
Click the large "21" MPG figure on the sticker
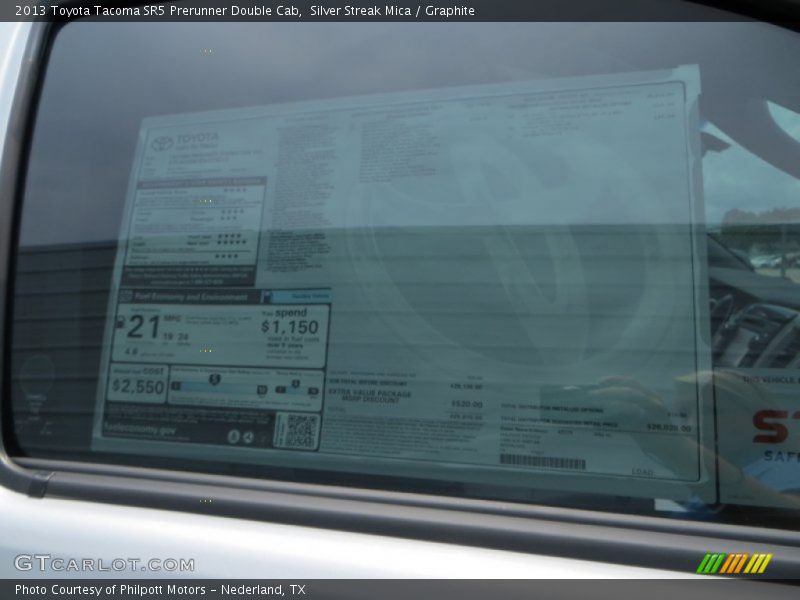click(142, 328)
